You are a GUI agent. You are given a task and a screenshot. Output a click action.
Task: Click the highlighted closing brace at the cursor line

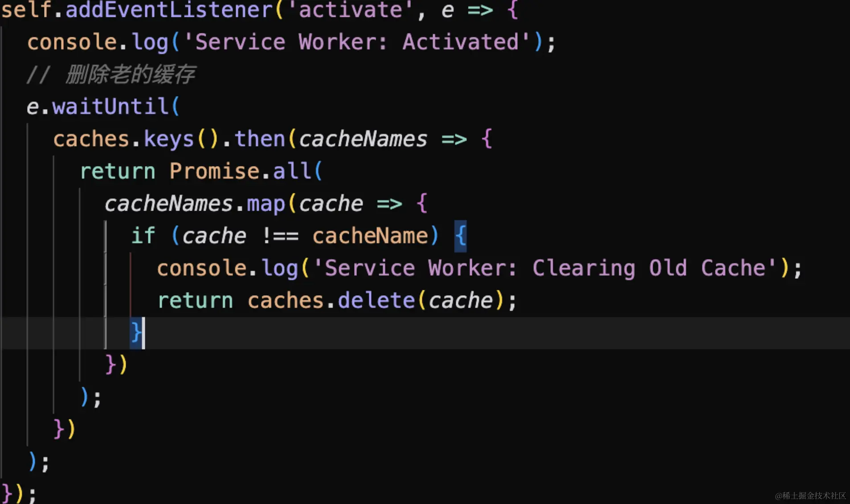(136, 333)
